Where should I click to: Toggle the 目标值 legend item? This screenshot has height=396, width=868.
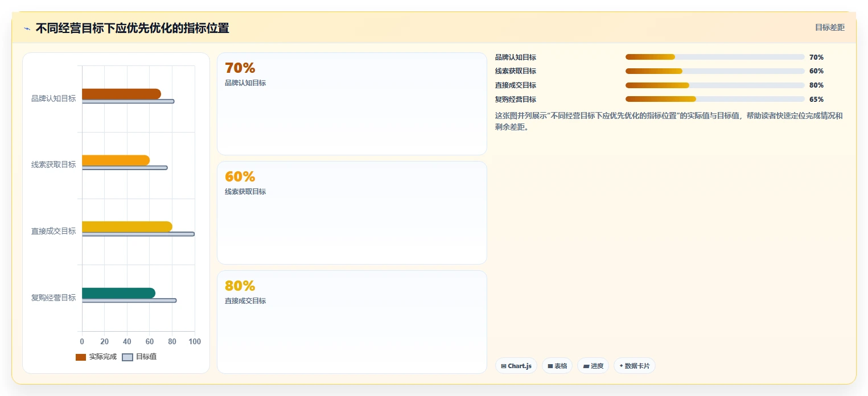139,357
